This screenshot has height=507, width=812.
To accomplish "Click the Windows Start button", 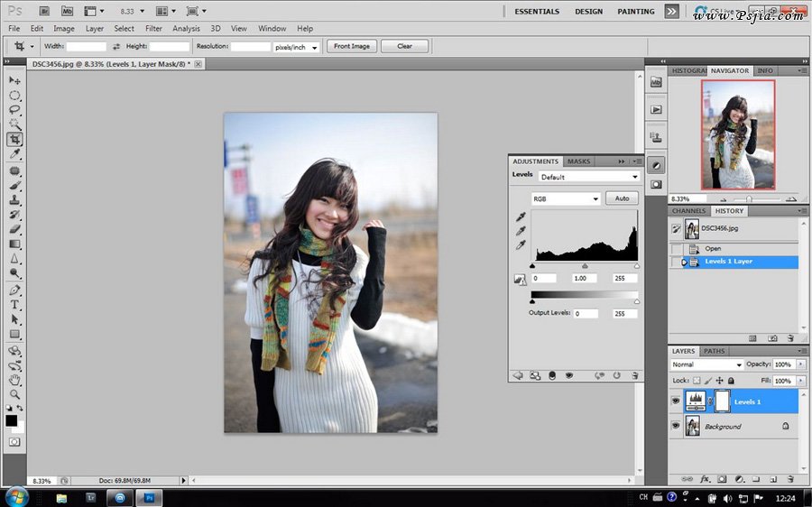I will [18, 497].
